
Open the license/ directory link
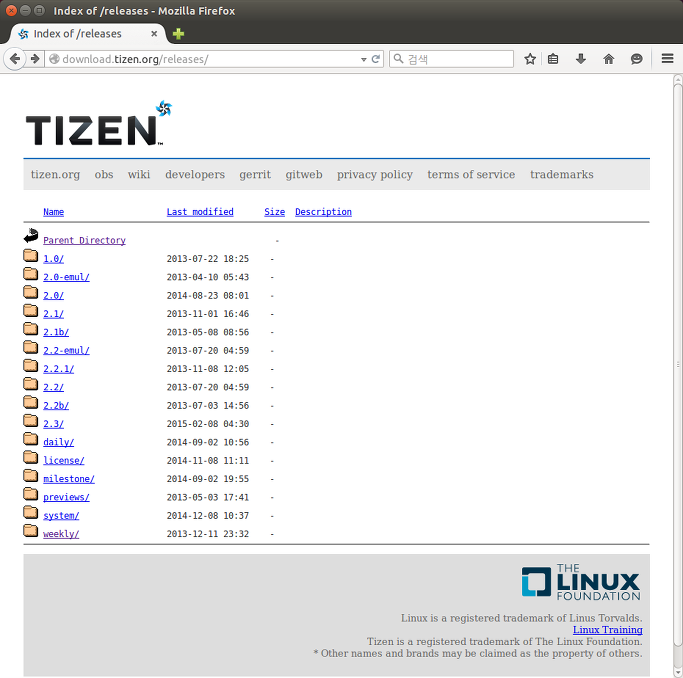64,460
